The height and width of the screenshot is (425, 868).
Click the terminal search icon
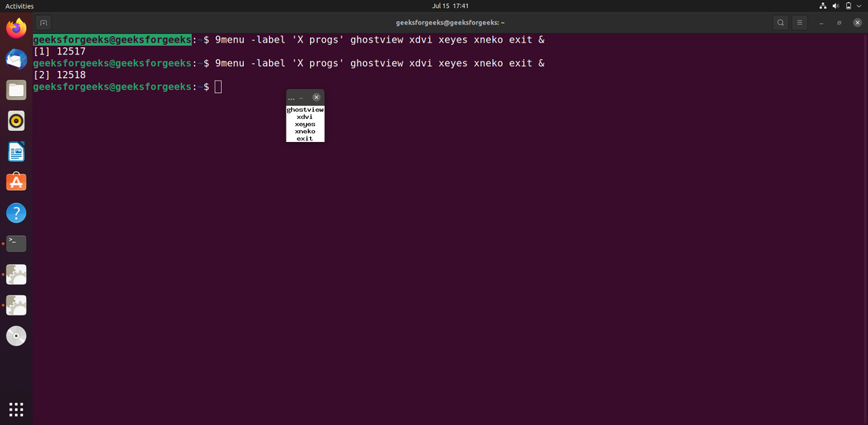tap(780, 23)
